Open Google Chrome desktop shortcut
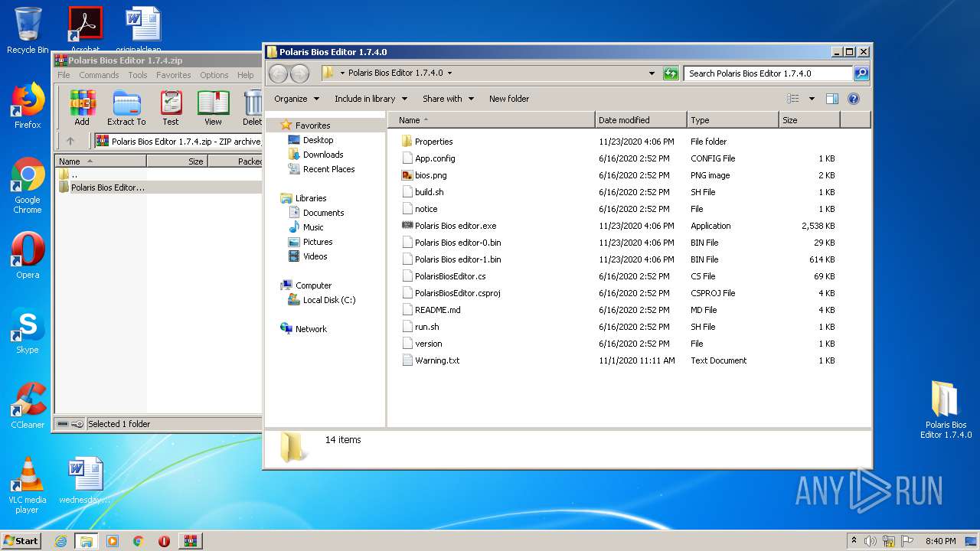Image resolution: width=980 pixels, height=551 pixels. 28,186
